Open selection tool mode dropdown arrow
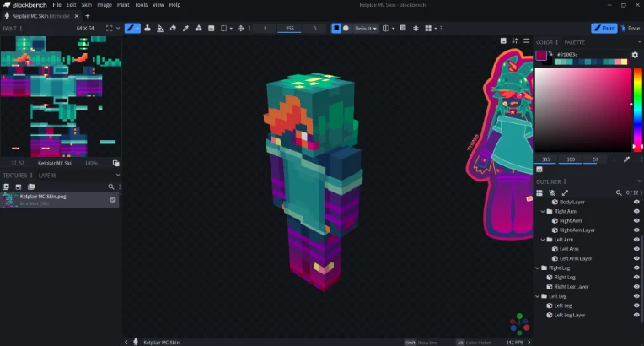The image size is (644, 346). (x=231, y=29)
